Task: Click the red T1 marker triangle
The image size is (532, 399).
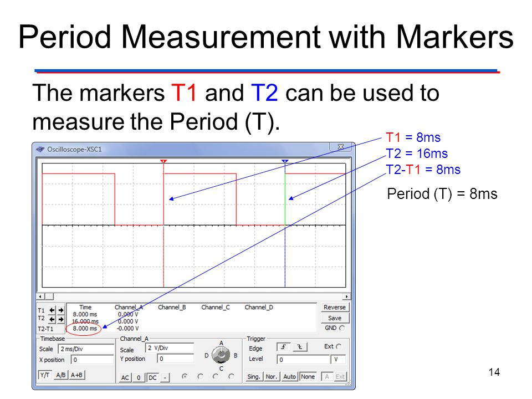Action: tap(163, 161)
